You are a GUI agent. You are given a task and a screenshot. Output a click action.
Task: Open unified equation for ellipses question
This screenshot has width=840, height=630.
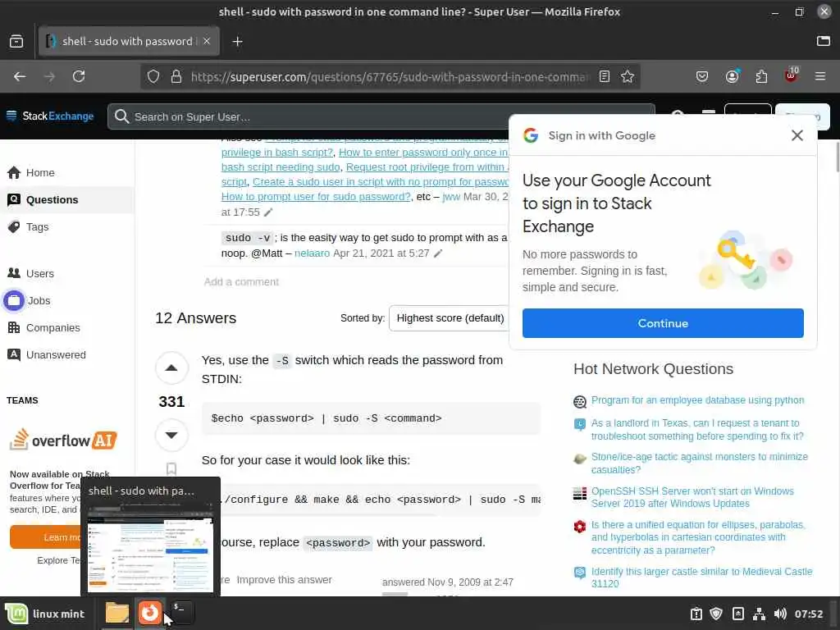tap(699, 537)
